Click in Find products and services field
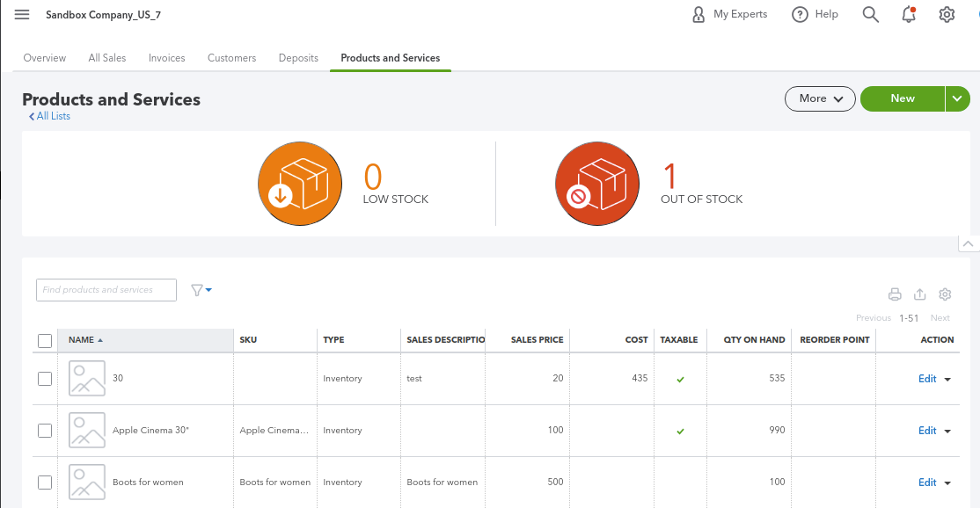 click(x=106, y=290)
